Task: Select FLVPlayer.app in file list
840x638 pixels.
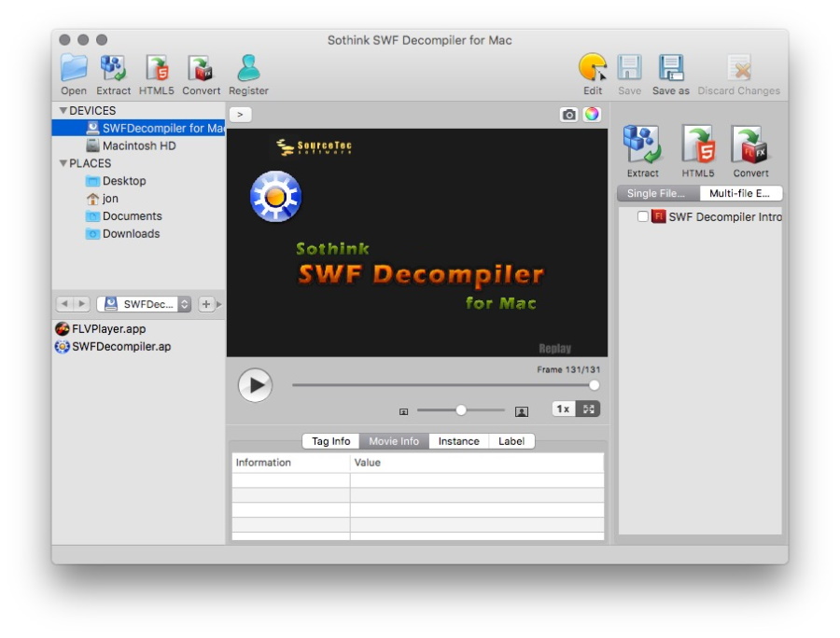Action: [x=138, y=328]
